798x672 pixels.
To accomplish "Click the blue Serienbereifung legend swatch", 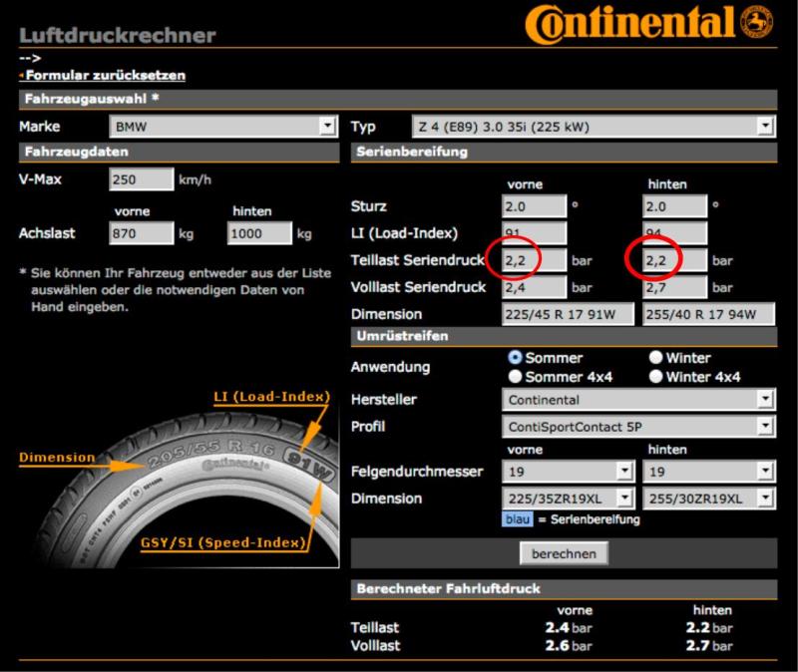I will click(x=517, y=519).
